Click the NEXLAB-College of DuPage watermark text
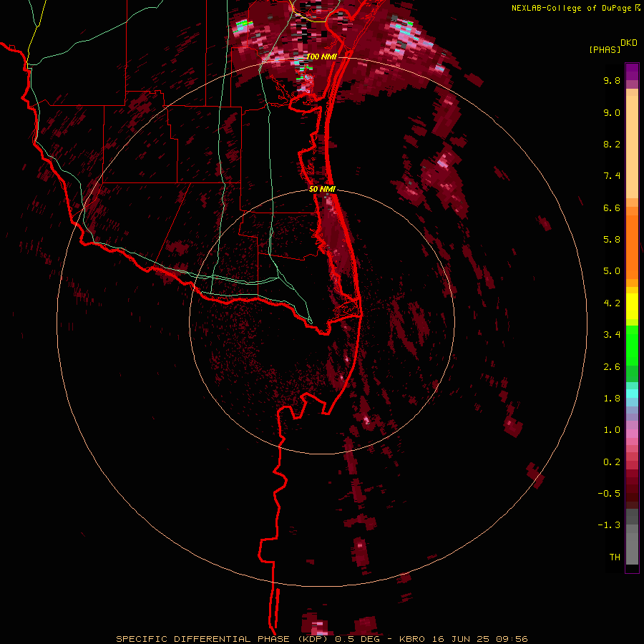The image size is (644, 644). (573, 8)
